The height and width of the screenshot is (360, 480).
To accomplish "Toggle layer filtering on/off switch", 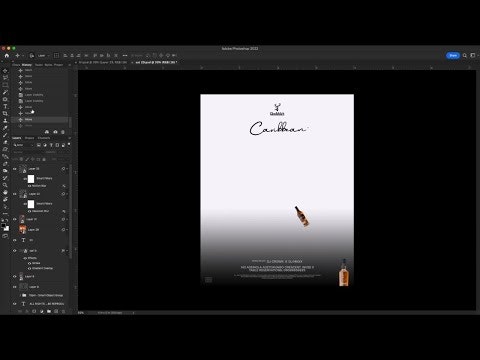I will click(69, 144).
